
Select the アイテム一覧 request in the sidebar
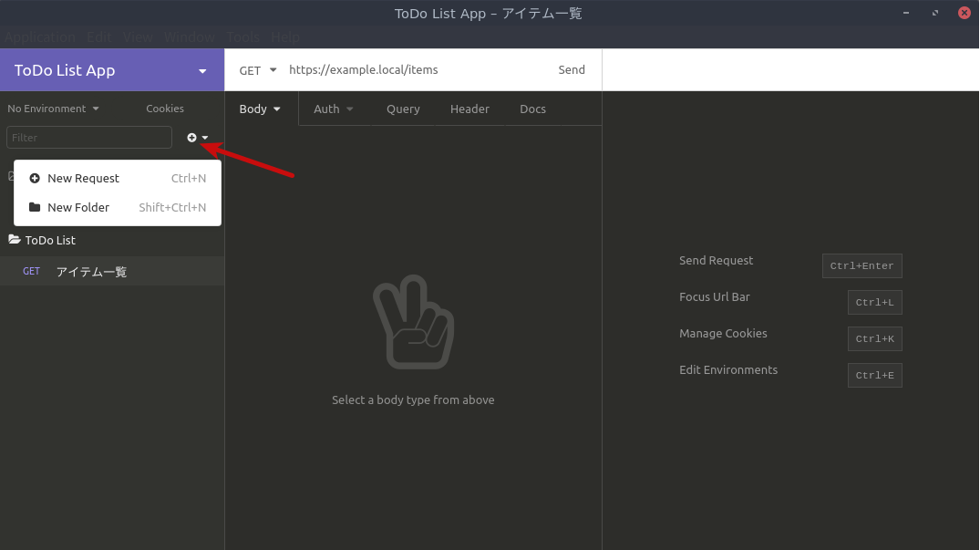(91, 271)
